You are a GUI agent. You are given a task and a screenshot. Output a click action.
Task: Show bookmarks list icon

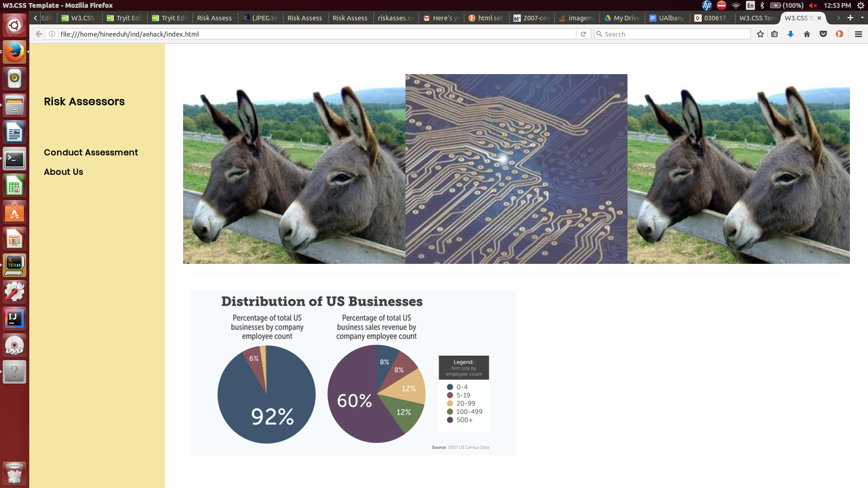pyautogui.click(x=774, y=34)
